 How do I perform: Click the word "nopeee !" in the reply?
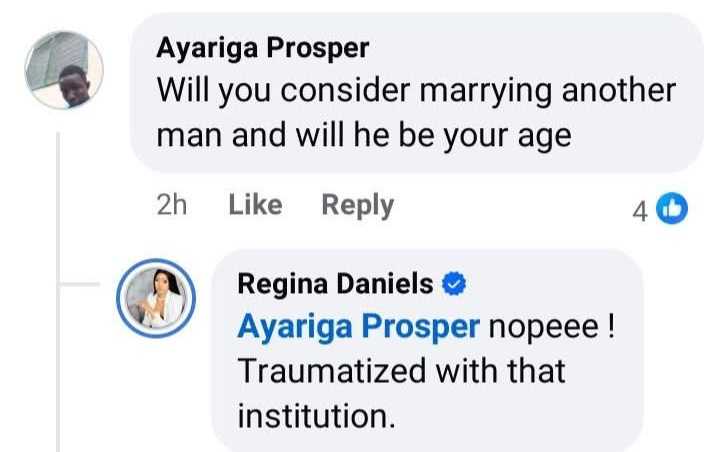pos(550,328)
